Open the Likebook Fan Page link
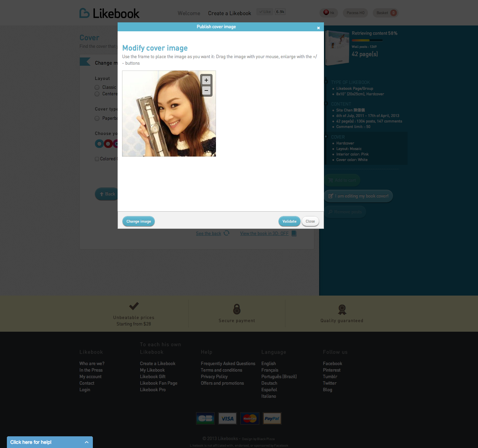This screenshot has width=478, height=448. coord(159,383)
